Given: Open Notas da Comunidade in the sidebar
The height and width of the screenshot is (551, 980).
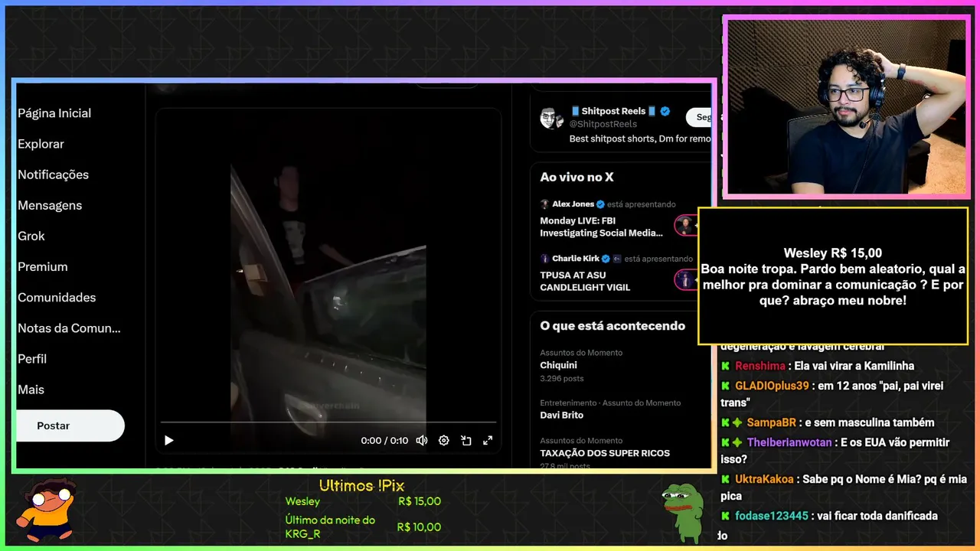Looking at the screenshot, I should pos(69,328).
